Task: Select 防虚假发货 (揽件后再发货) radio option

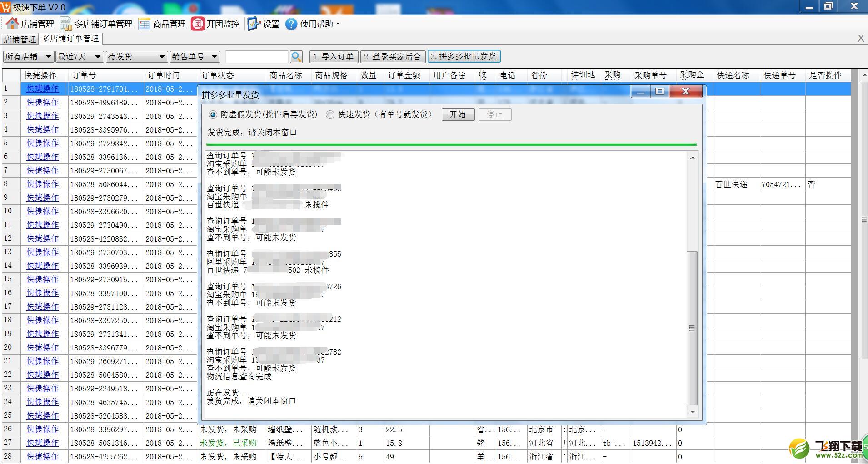Action: tap(213, 114)
